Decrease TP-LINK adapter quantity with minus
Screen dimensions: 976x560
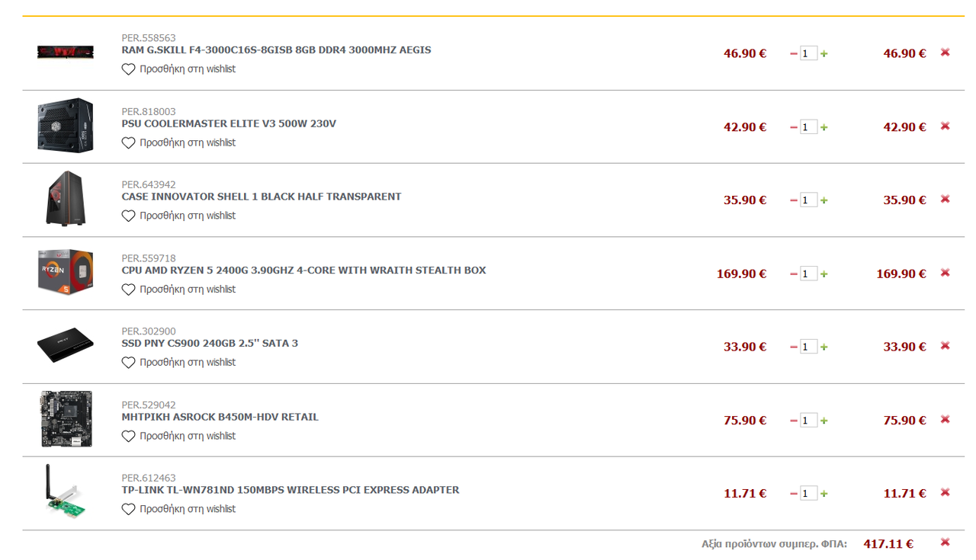794,494
